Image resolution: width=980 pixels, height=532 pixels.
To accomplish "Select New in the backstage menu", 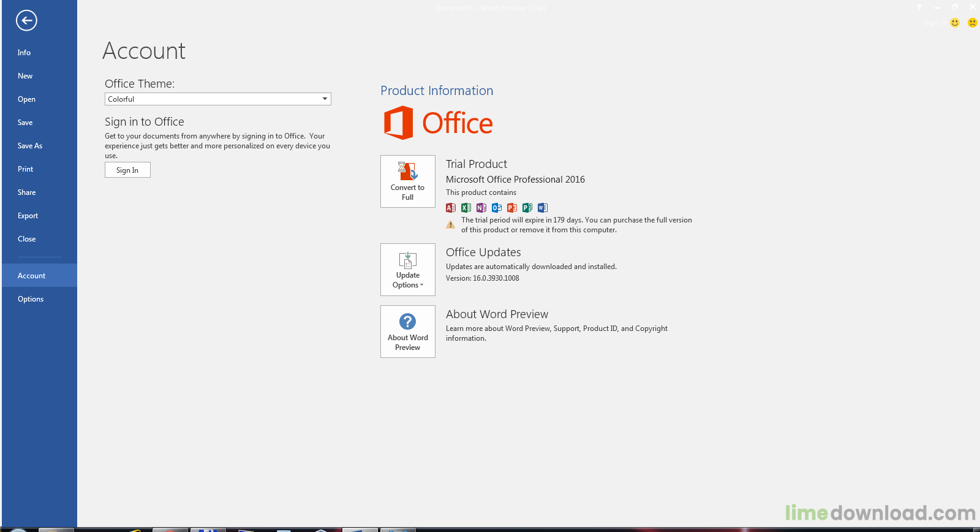I will pos(39,76).
